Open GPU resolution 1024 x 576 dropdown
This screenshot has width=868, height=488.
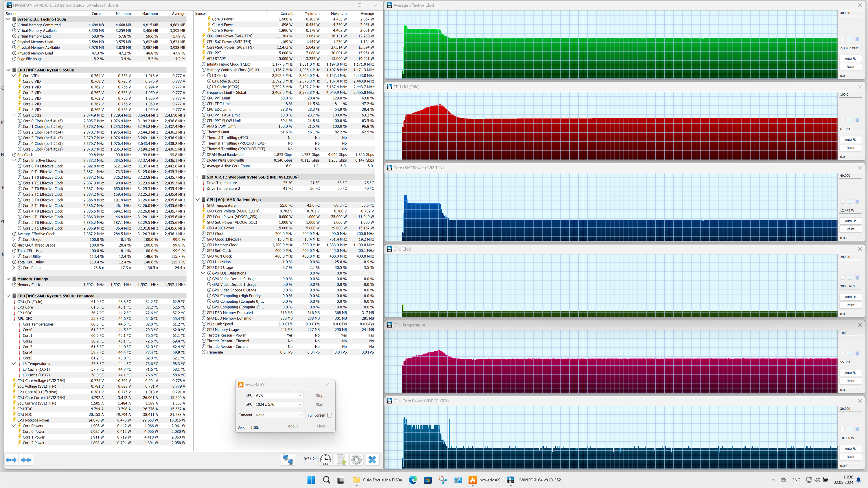tap(279, 404)
